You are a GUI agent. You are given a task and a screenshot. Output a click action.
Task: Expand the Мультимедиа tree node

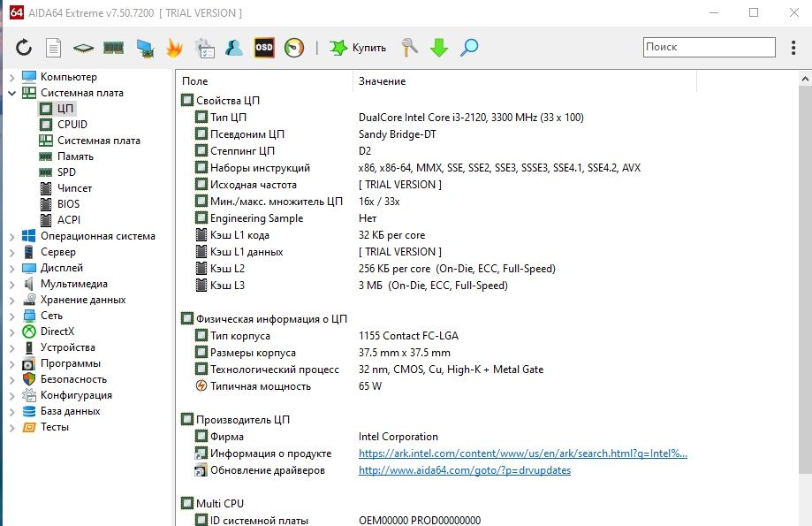pyautogui.click(x=11, y=284)
